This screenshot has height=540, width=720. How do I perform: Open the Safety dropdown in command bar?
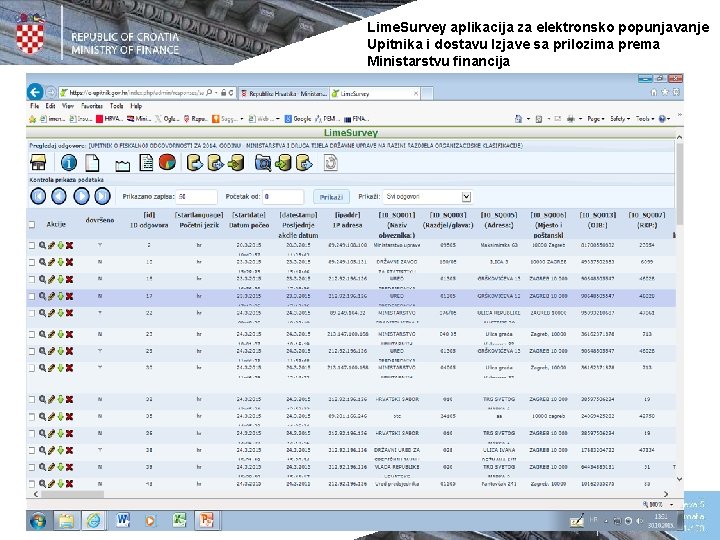click(x=620, y=119)
